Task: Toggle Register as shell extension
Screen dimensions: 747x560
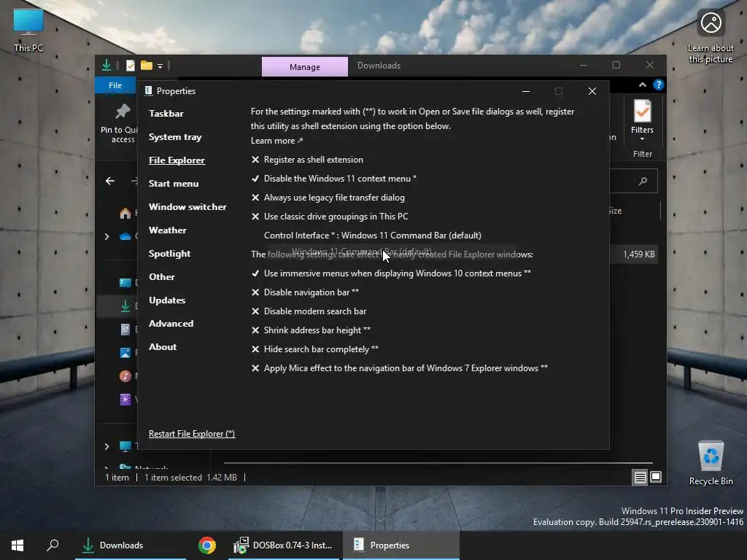Action: [307, 160]
